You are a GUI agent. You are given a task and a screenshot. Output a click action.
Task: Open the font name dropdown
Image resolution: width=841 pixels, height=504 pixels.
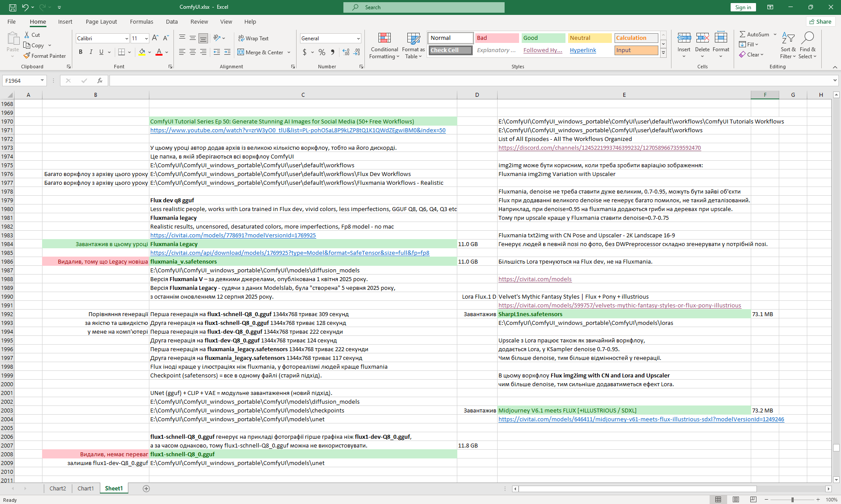[127, 39]
